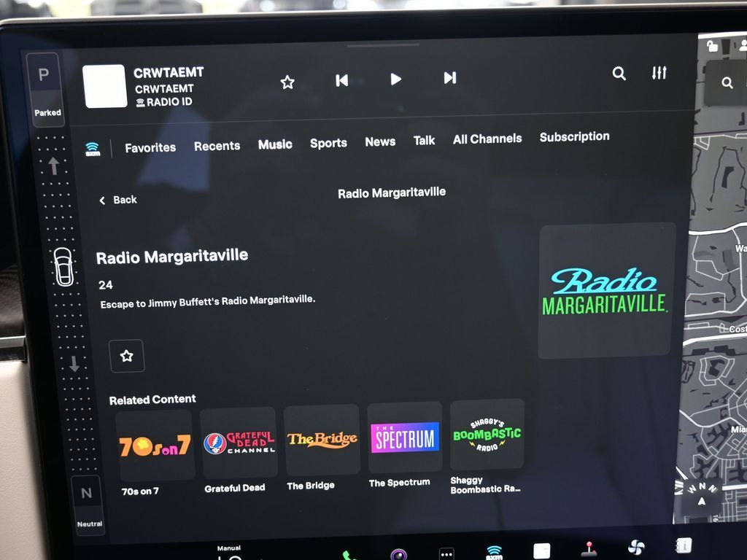Switch to the Recents tab
The height and width of the screenshot is (560, 747).
[x=217, y=146]
